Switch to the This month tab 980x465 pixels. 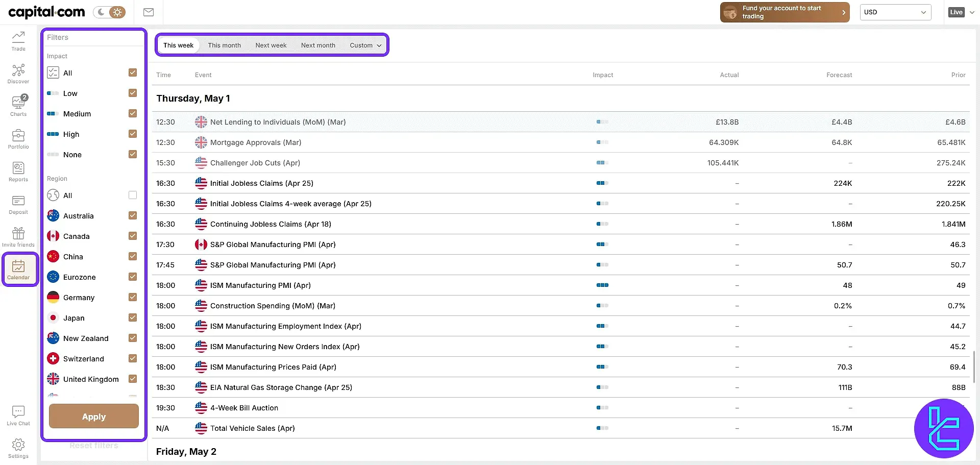224,45
